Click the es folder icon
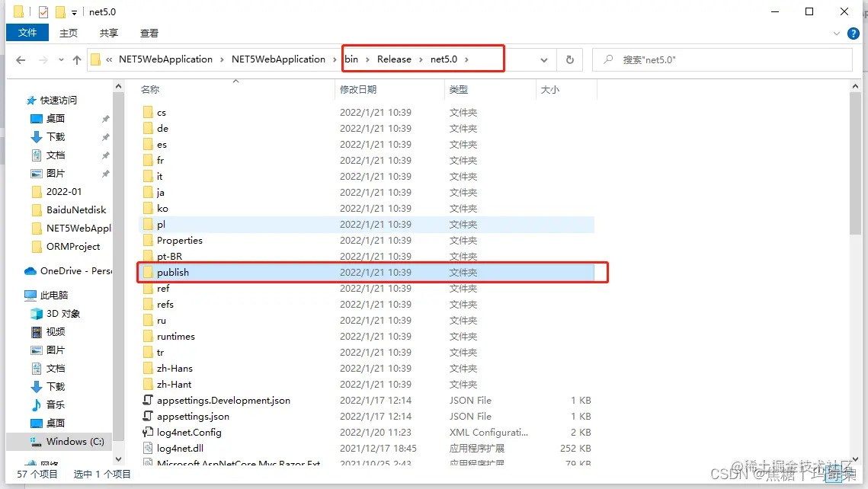The height and width of the screenshot is (489, 868). 148,145
